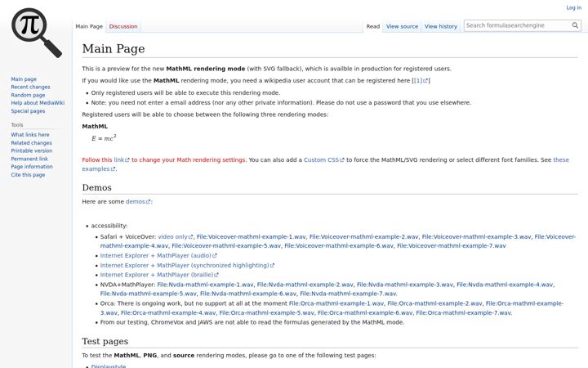Open File:Nvda-mathml-example-3.wav
The image size is (588, 368).
(404, 285)
